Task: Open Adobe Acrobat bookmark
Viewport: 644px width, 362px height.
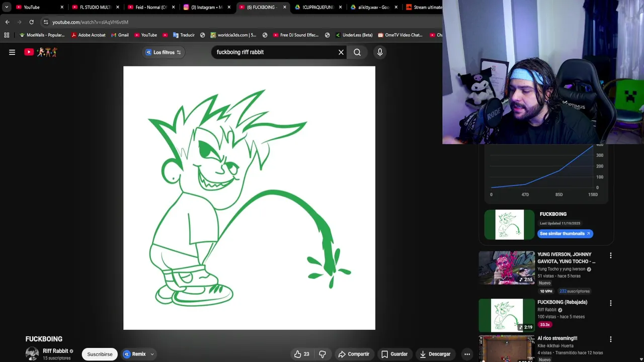Action: pos(88,35)
